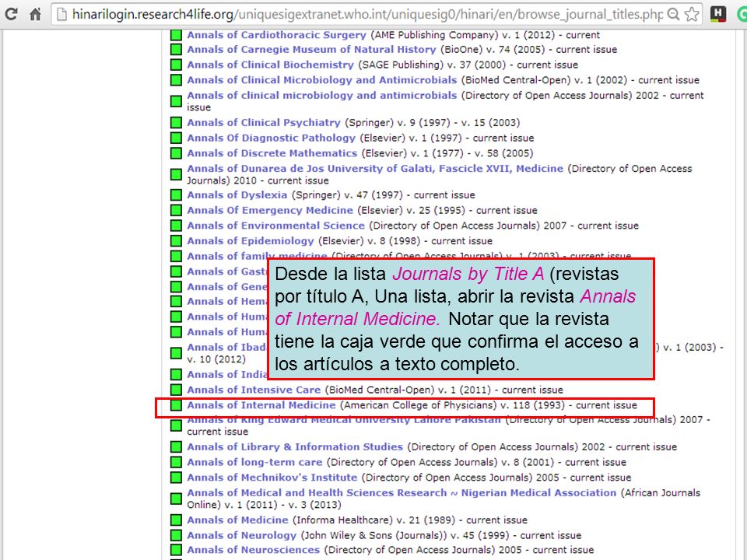Click green box beside Annals of Neurosciences
Screen dimensions: 747x560
177,550
